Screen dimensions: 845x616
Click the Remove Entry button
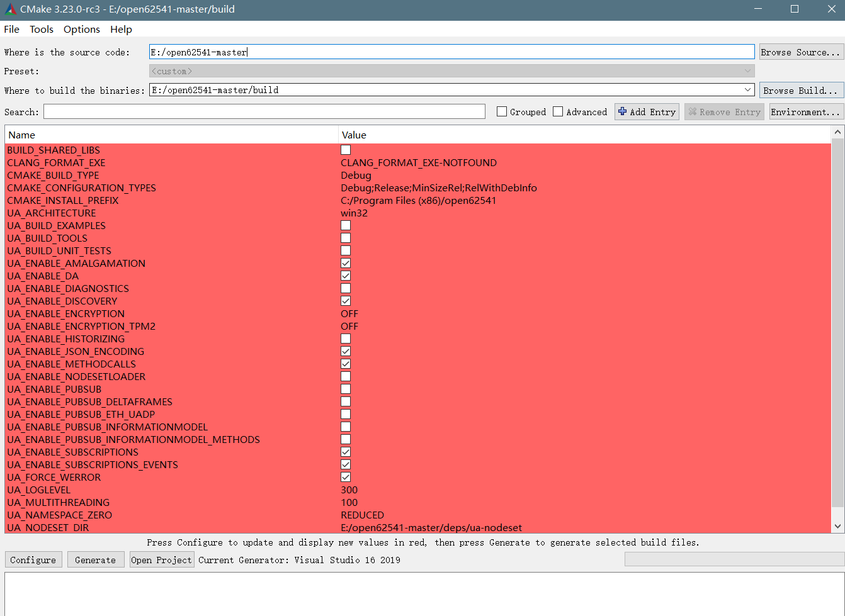[724, 112]
